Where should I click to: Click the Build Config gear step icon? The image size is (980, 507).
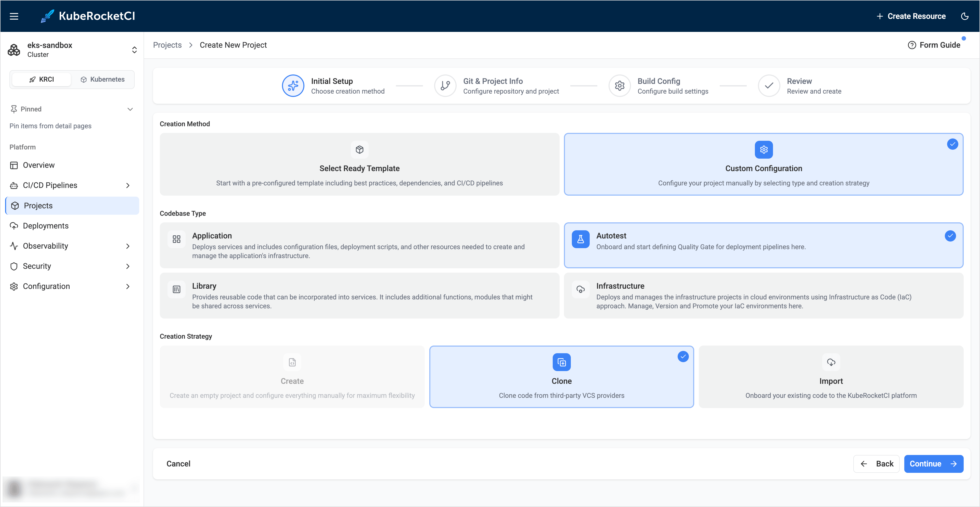click(620, 86)
